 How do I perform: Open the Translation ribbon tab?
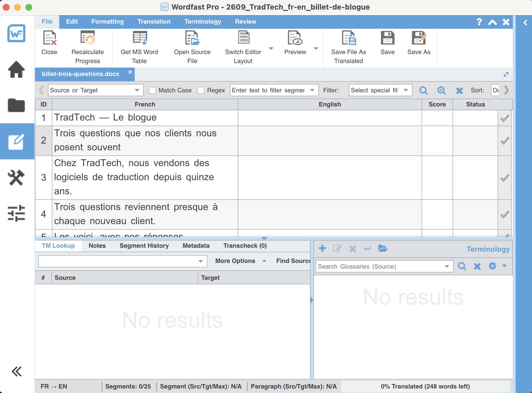[154, 22]
